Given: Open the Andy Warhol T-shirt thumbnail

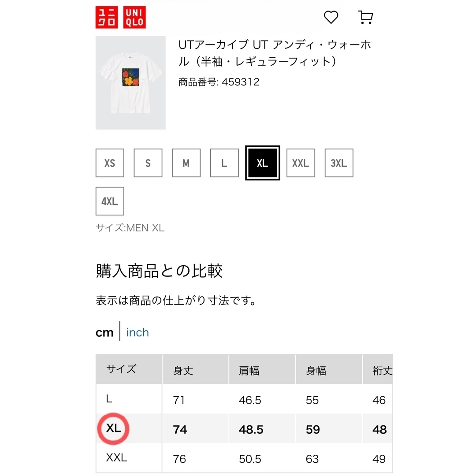Looking at the screenshot, I should 130,83.
